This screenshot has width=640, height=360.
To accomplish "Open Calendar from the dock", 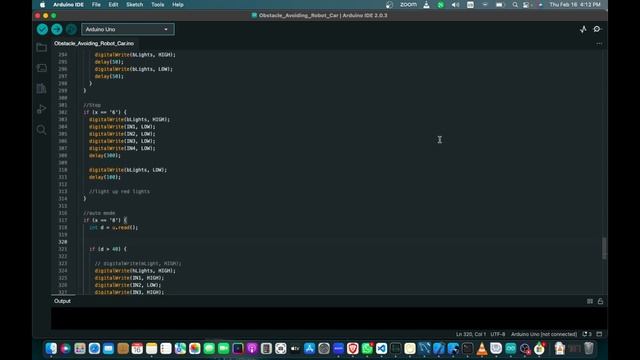I will 137,349.
